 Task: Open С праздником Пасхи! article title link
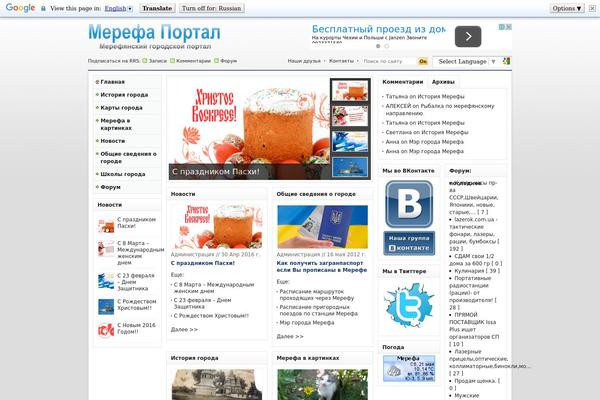point(202,263)
